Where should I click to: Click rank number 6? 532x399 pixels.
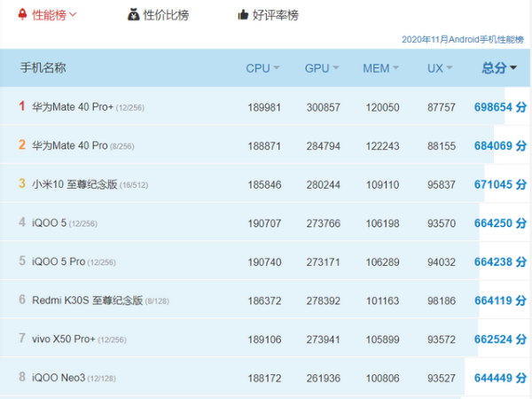pyautogui.click(x=21, y=300)
